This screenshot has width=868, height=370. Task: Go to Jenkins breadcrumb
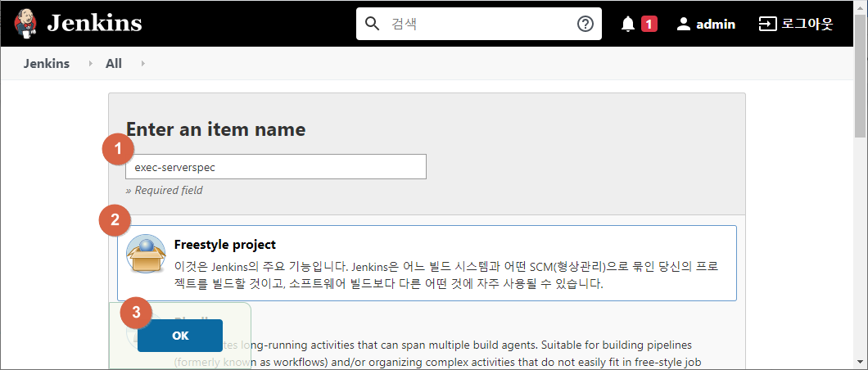pyautogui.click(x=47, y=64)
